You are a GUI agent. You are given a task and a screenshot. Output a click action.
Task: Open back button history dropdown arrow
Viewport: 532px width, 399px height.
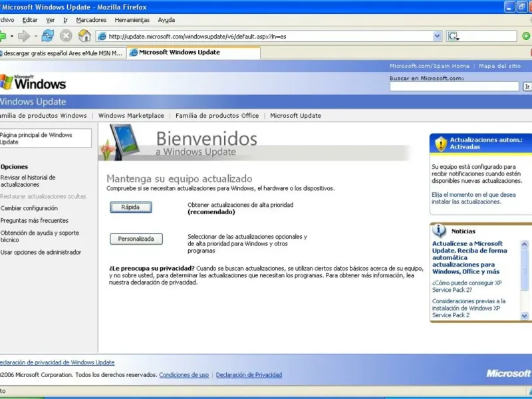(11, 36)
